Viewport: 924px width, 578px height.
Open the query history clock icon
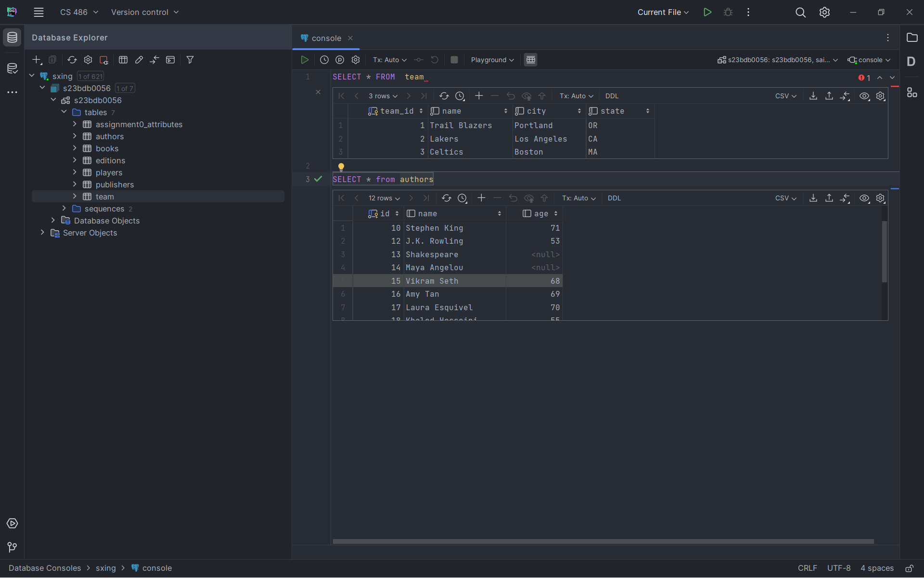coord(324,60)
